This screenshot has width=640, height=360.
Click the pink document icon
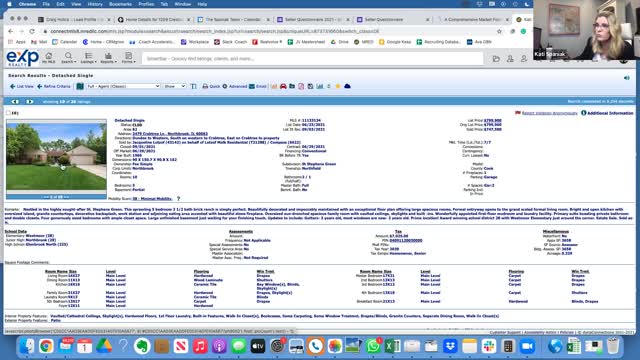pos(301,86)
